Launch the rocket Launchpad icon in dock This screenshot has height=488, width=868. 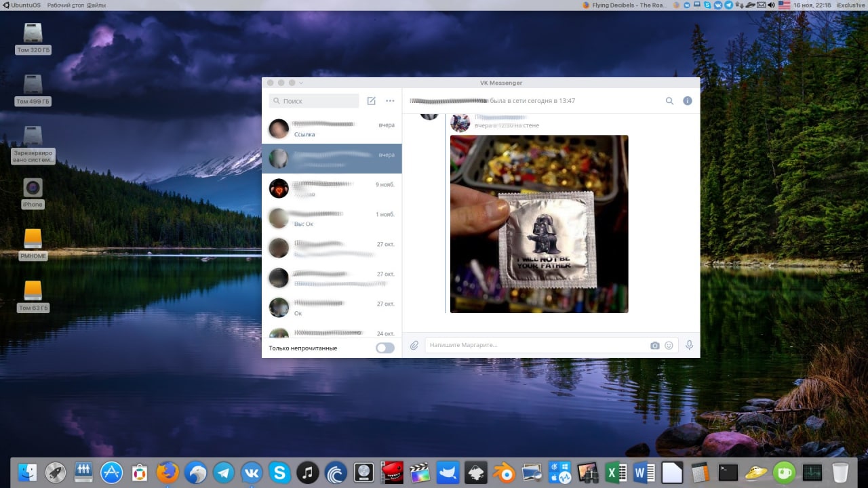click(56, 472)
